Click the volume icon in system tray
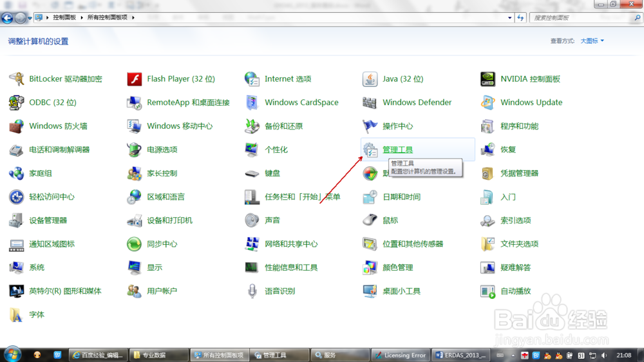Viewport: 644px width, 362px height. coord(604,356)
